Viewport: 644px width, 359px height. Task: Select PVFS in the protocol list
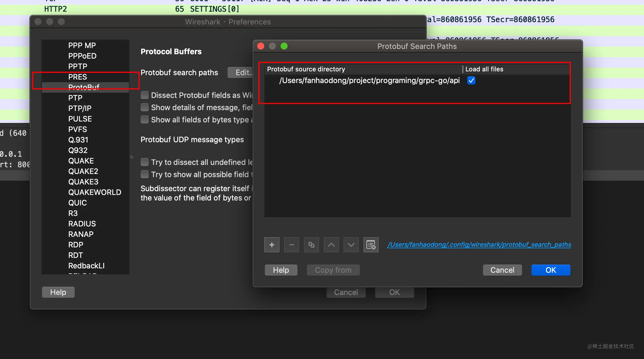85,129
